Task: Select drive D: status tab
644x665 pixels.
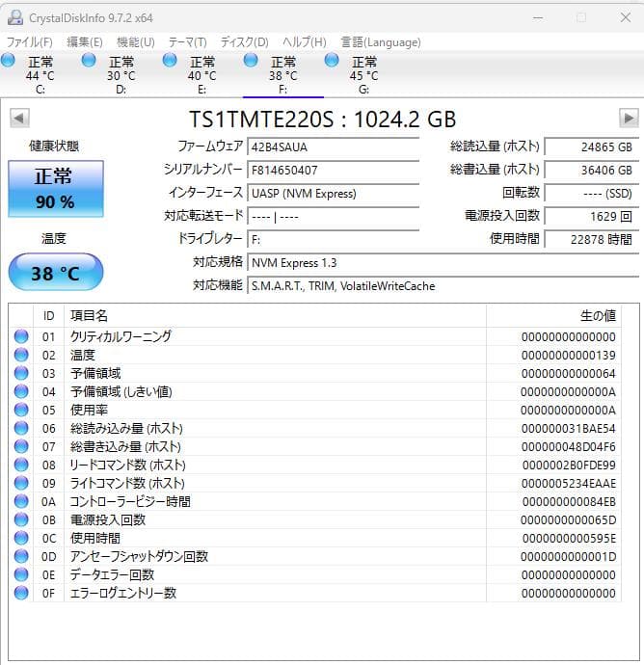Action: coord(121,74)
